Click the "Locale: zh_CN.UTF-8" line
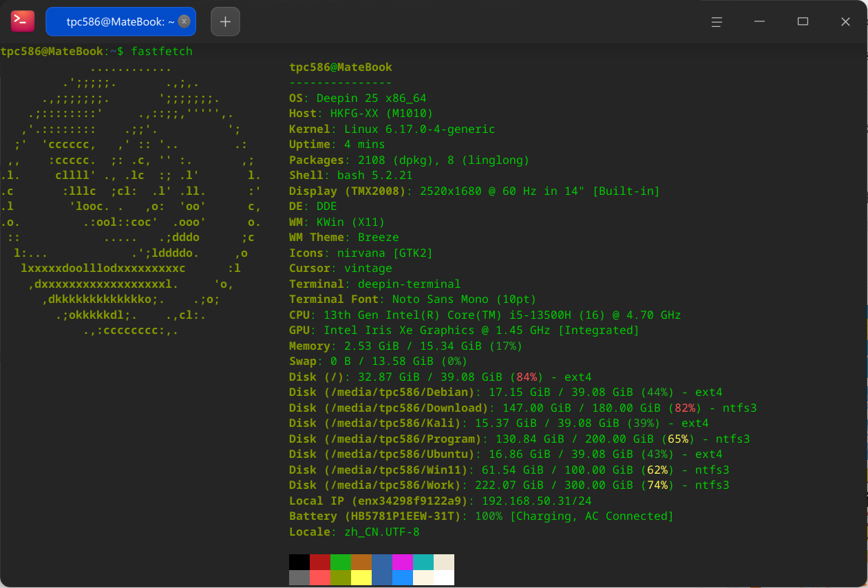The width and height of the screenshot is (868, 588). point(354,532)
